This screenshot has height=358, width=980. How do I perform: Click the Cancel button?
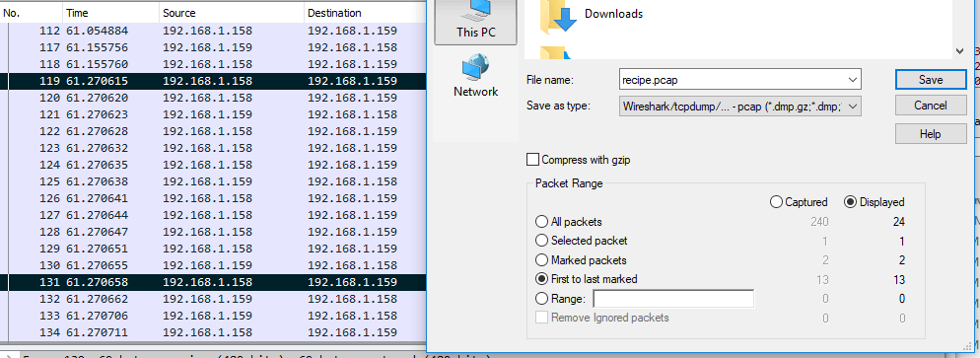[931, 106]
